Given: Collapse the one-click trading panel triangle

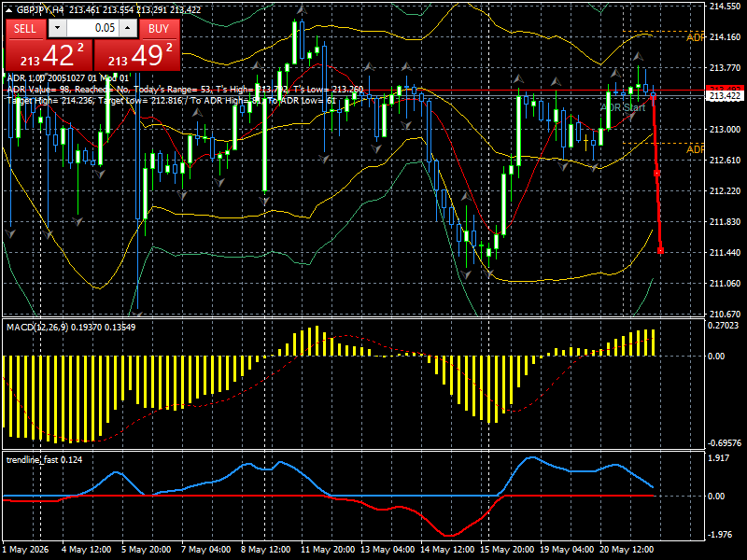Looking at the screenshot, I should pos(9,9).
